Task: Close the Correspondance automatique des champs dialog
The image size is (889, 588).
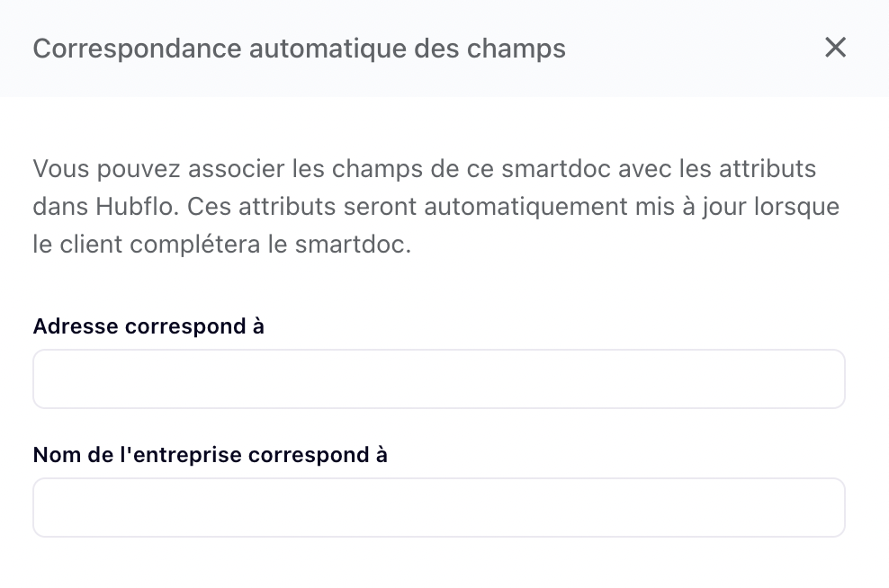Action: (835, 48)
